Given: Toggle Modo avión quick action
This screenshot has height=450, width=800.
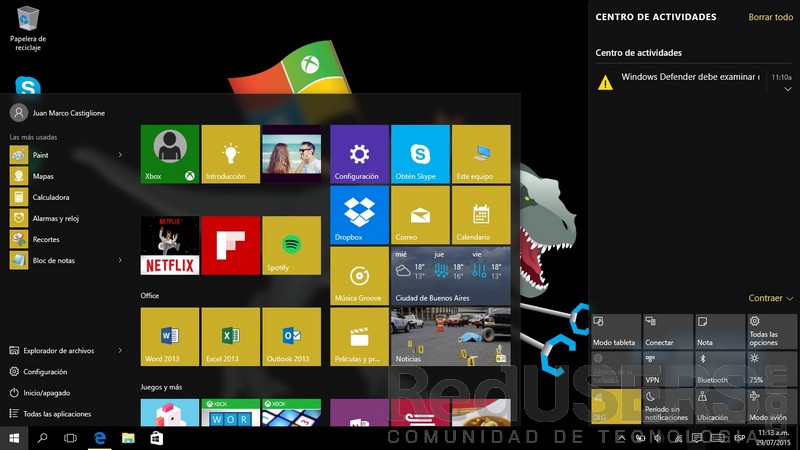Looking at the screenshot, I should click(771, 406).
